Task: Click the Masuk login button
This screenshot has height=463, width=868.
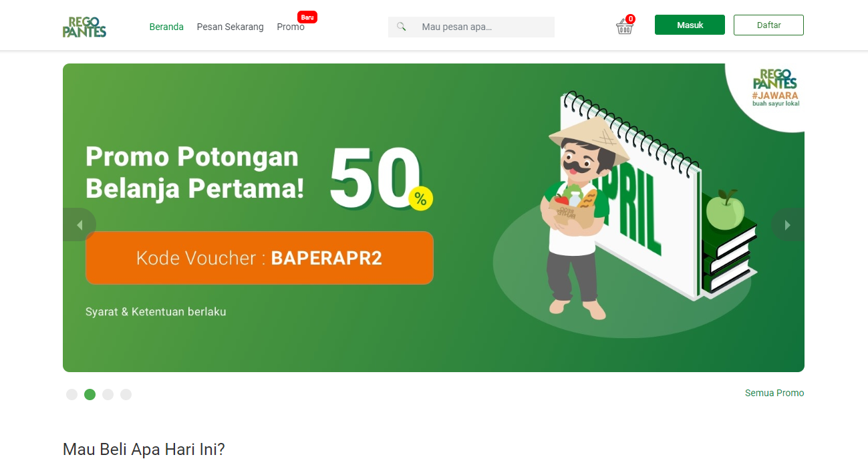Action: pos(690,25)
